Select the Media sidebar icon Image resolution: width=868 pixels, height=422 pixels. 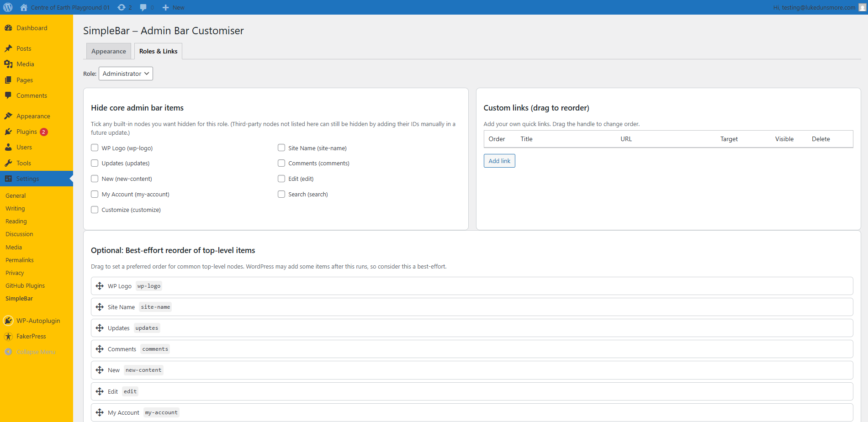point(9,64)
